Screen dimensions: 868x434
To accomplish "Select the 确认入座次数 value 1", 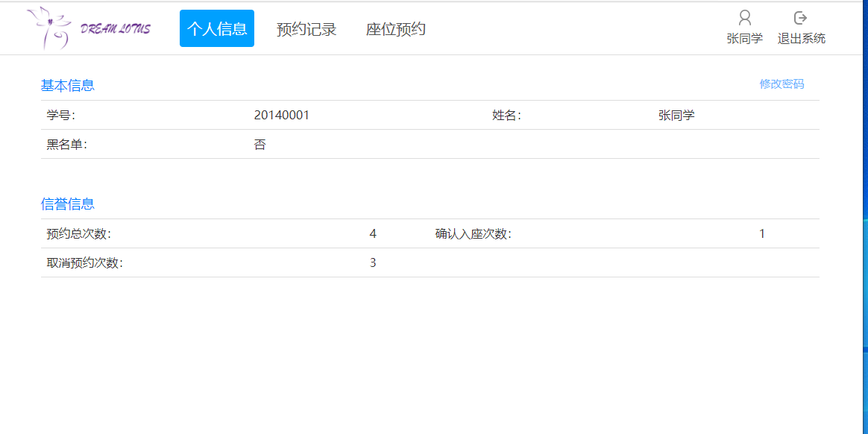I will point(761,233).
